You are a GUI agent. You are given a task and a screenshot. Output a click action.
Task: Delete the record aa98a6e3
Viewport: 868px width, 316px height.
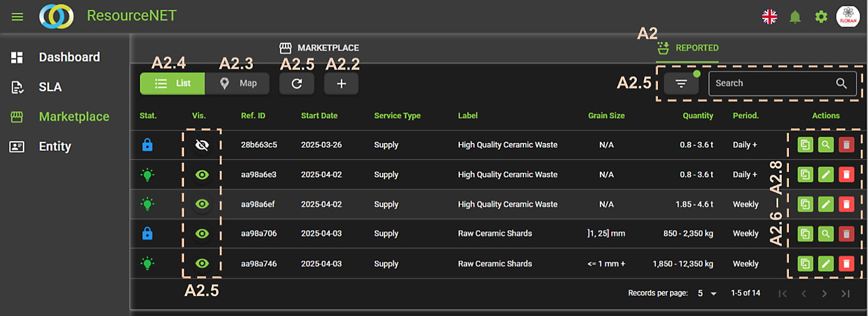[846, 174]
